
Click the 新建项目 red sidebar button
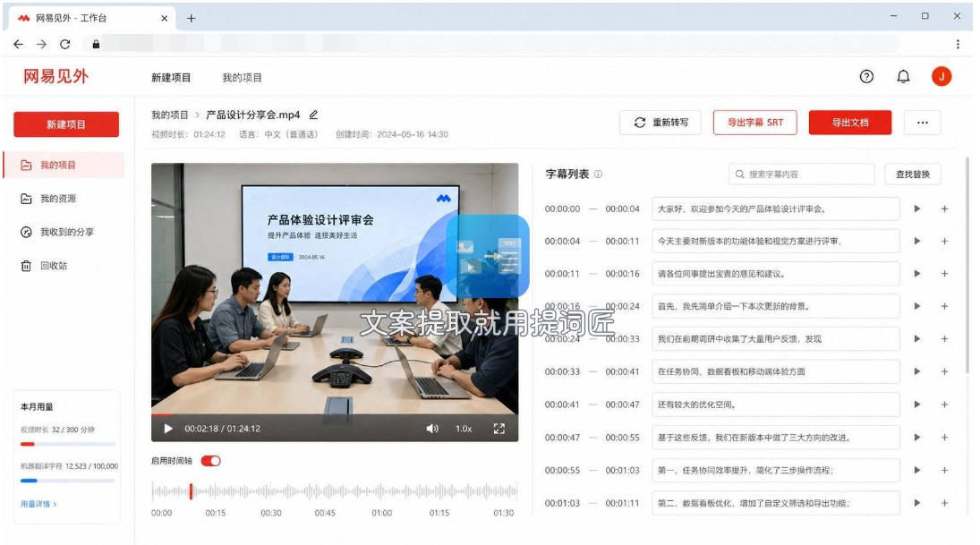tap(66, 124)
